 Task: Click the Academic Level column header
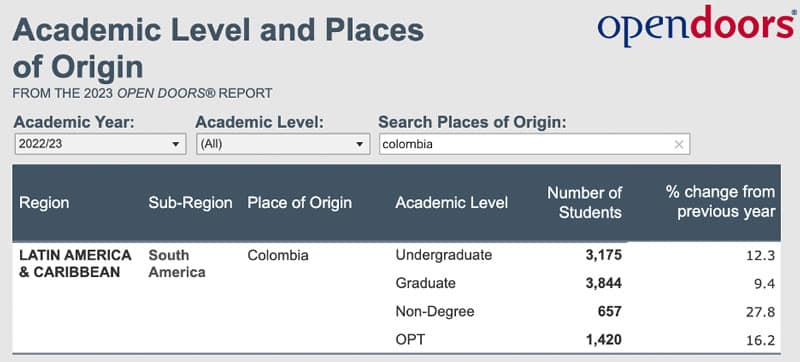pyautogui.click(x=452, y=203)
